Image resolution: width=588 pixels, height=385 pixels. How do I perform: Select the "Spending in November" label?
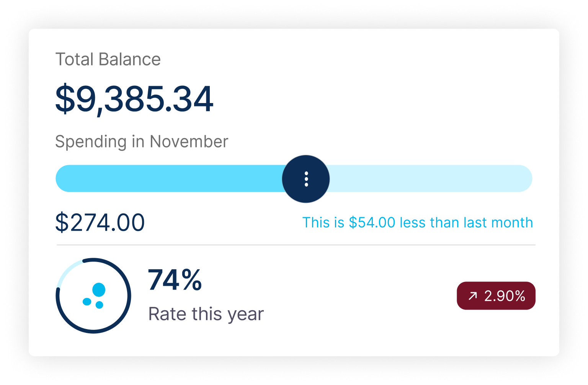pyautogui.click(x=142, y=142)
